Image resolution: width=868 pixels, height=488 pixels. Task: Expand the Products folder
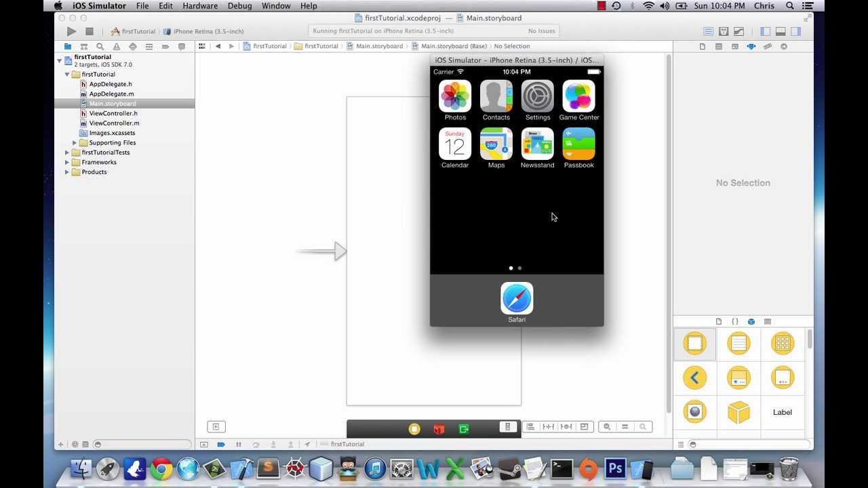click(x=67, y=172)
